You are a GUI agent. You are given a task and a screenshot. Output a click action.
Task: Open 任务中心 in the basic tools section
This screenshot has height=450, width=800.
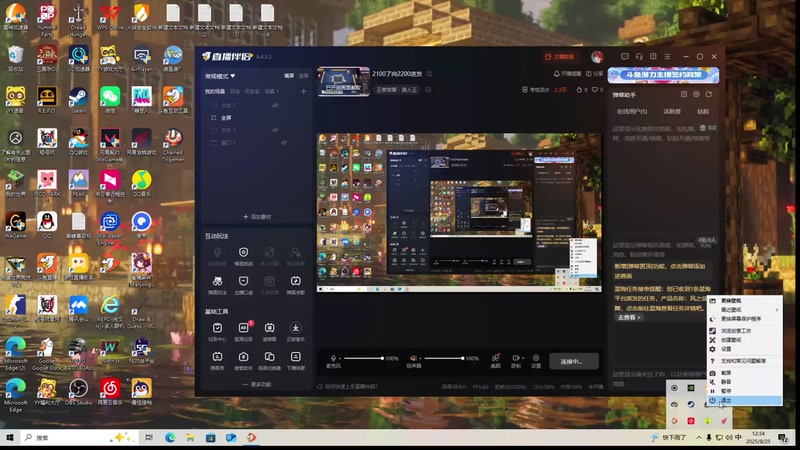click(x=217, y=331)
